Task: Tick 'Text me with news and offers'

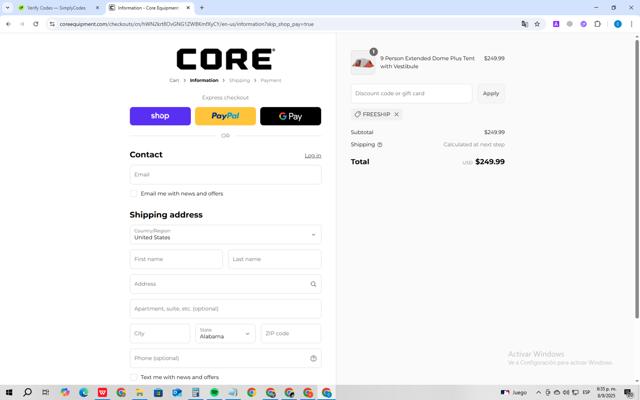Action: pos(133,377)
